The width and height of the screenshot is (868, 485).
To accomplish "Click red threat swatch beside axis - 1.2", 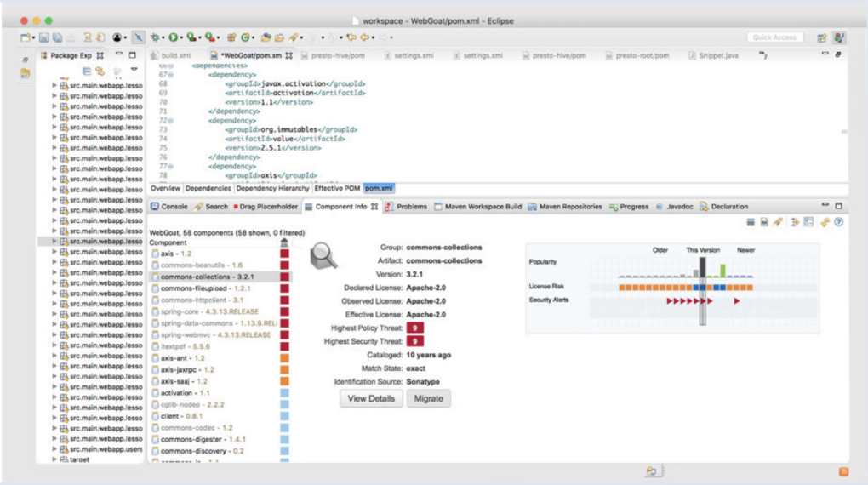I will pyautogui.click(x=284, y=254).
